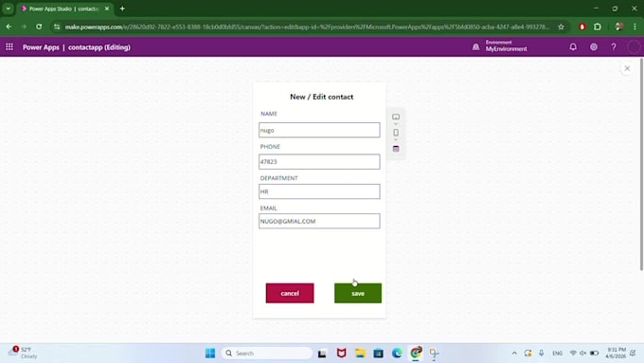Open the notifications bell
The image size is (644, 363).
pos(573,47)
